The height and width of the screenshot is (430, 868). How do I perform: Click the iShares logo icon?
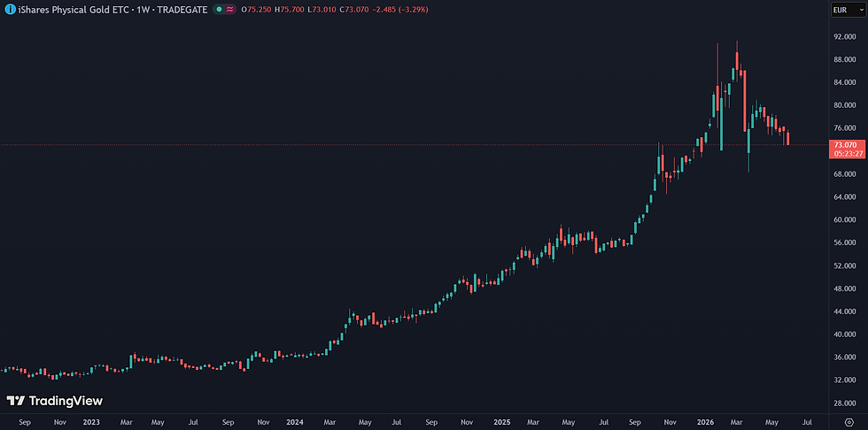click(x=10, y=10)
